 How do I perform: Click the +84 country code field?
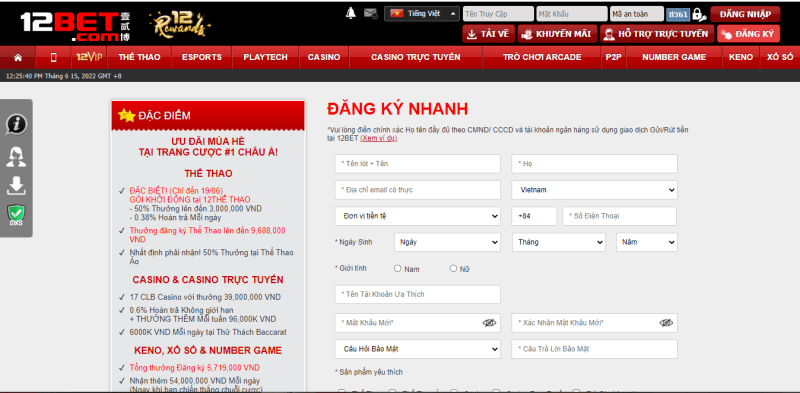534,216
